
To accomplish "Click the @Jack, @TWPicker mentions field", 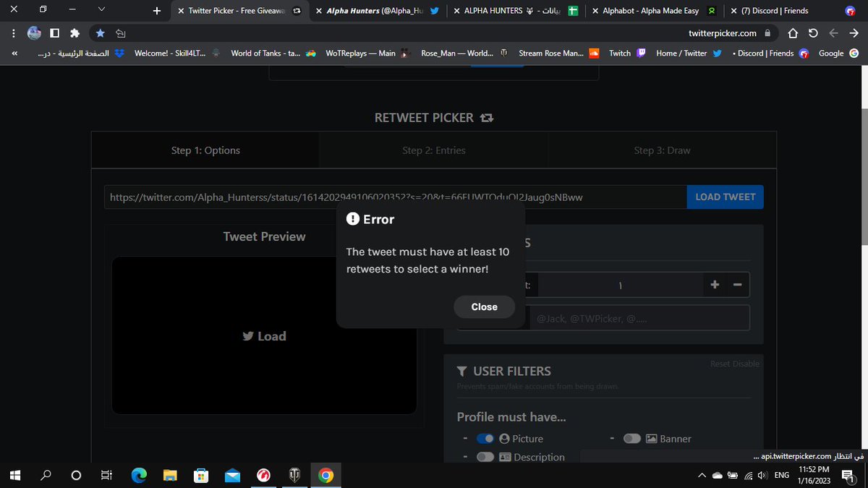I will [639, 318].
